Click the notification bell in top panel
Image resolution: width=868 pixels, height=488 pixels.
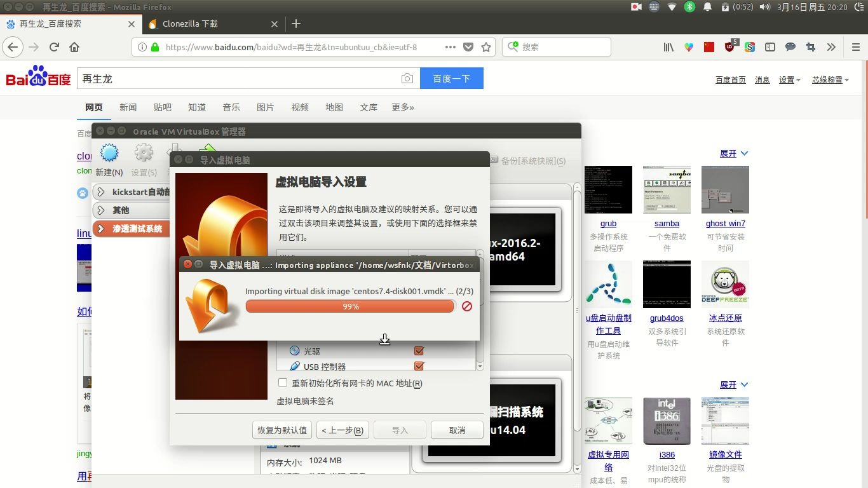(x=707, y=7)
